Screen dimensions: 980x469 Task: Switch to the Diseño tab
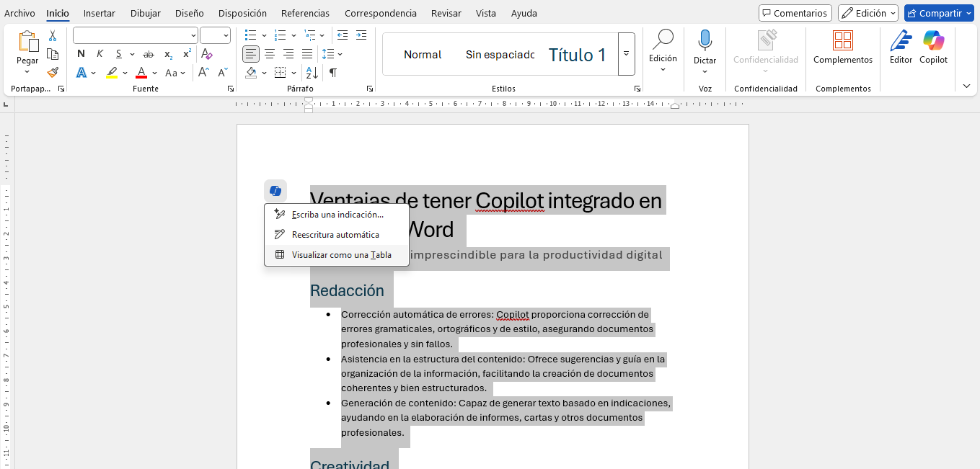coord(189,13)
